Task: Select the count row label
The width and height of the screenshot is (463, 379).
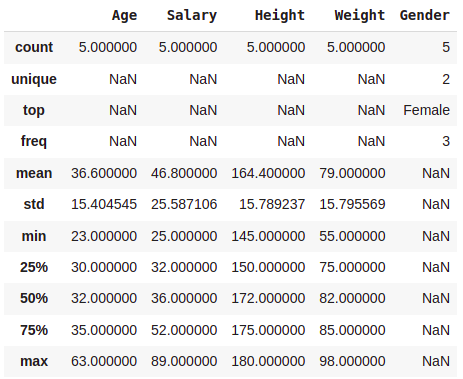Action: click(34, 47)
